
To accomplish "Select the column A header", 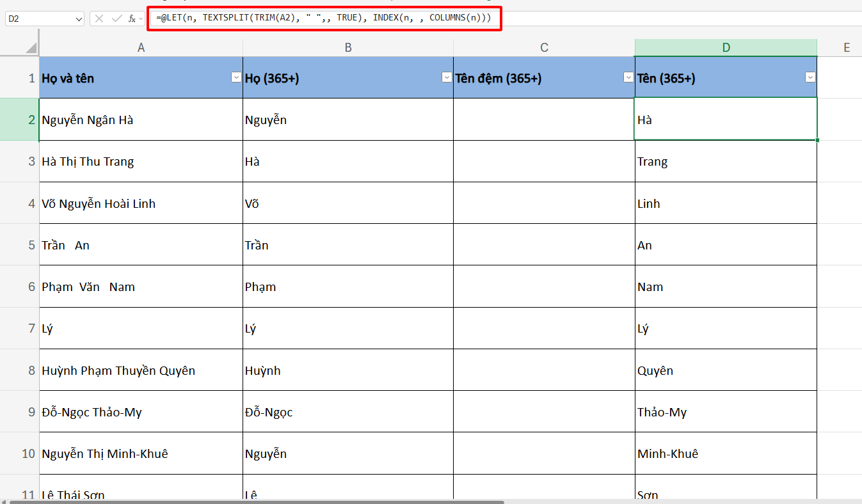I will pyautogui.click(x=141, y=47).
